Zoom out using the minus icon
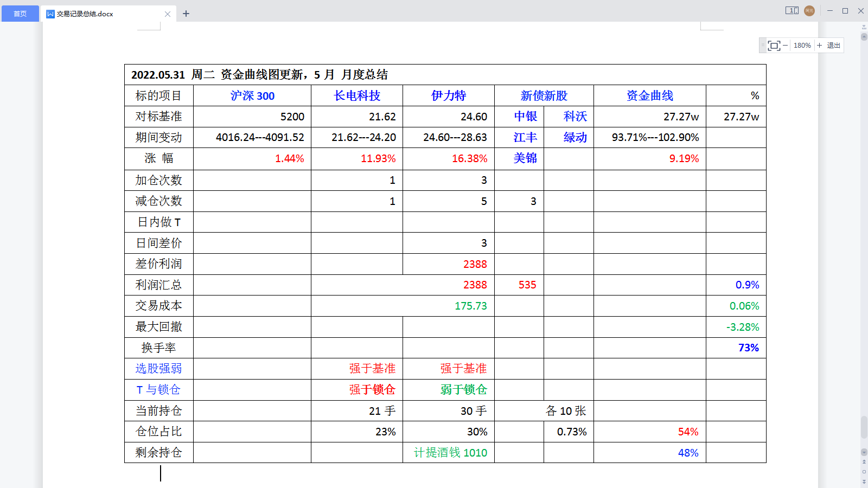The height and width of the screenshot is (488, 868). 785,46
